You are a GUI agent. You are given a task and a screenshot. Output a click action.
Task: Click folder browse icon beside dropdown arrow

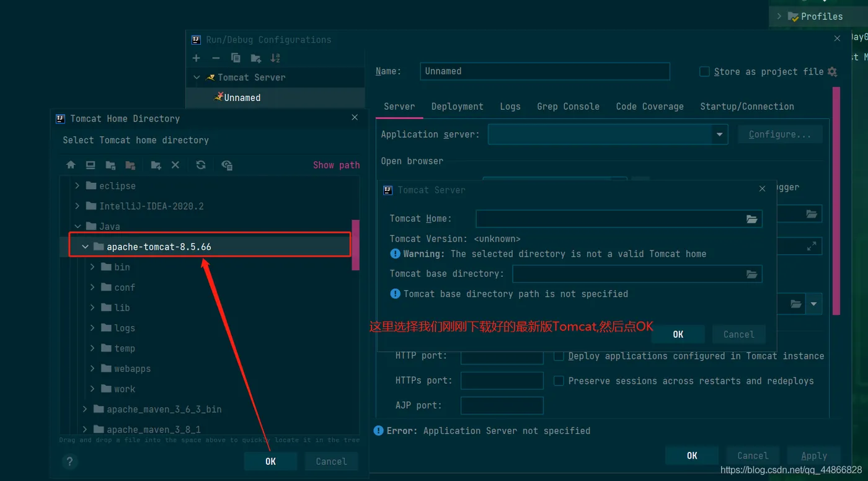(795, 304)
